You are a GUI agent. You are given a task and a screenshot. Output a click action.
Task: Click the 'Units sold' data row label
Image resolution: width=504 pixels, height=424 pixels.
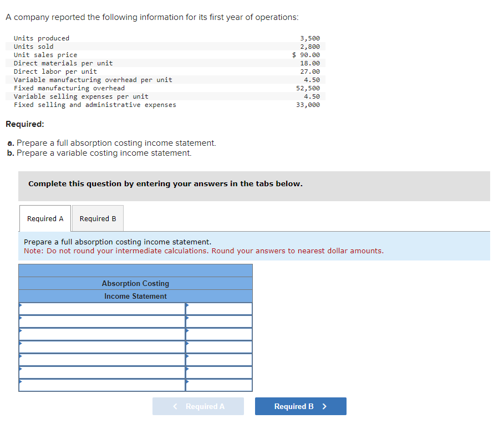pos(33,47)
